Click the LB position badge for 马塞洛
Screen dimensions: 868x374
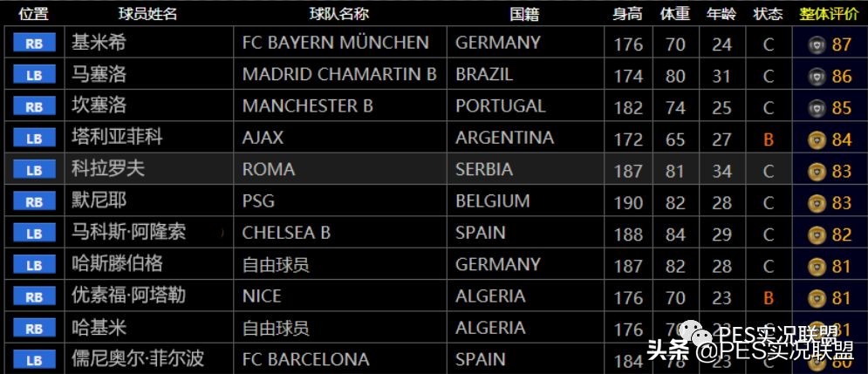(34, 75)
